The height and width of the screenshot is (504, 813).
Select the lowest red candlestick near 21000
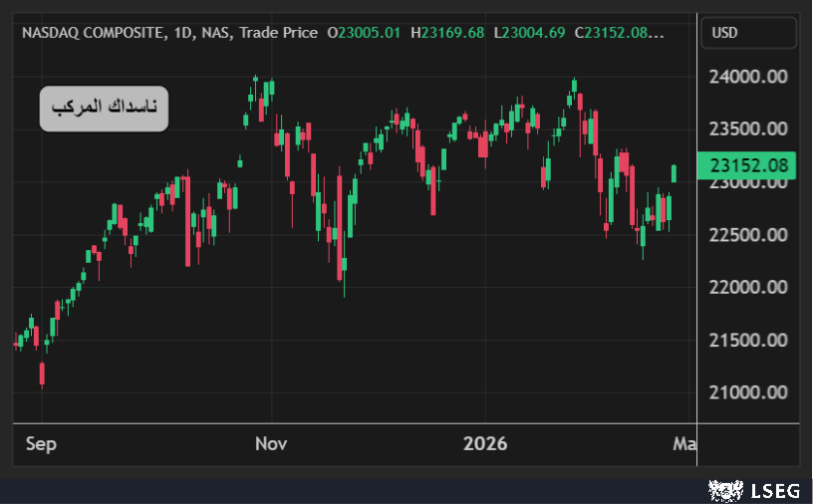(x=42, y=375)
